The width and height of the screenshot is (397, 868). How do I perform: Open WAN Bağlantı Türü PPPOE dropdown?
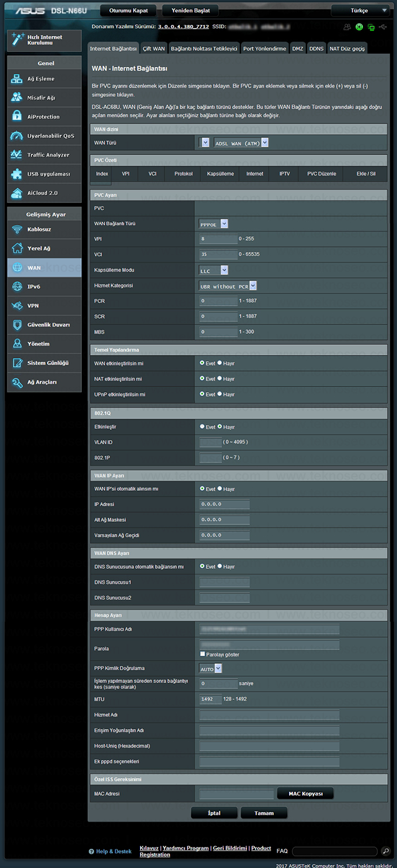(213, 224)
